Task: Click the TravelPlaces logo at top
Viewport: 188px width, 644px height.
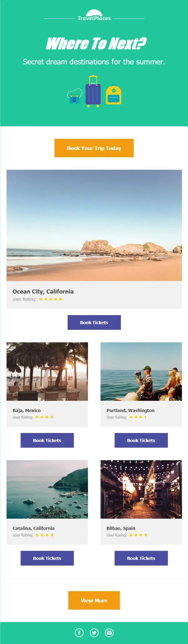Action: click(94, 16)
